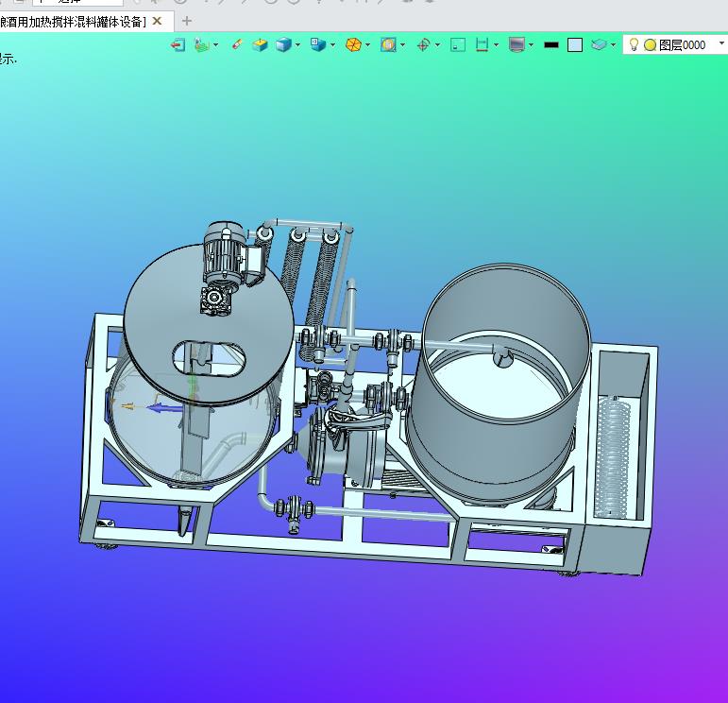Image resolution: width=728 pixels, height=703 pixels.
Task: Open dropdown arrow next to sketch plane icon
Action: 215,45
